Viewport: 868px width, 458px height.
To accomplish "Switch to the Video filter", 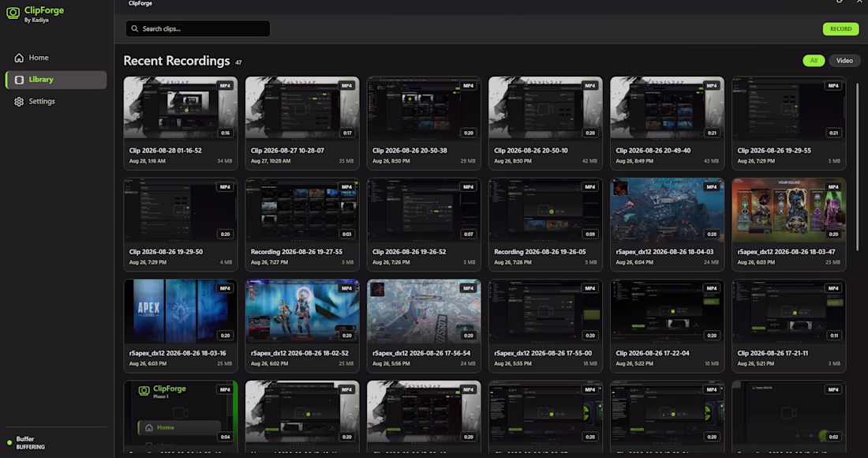I will pos(844,60).
